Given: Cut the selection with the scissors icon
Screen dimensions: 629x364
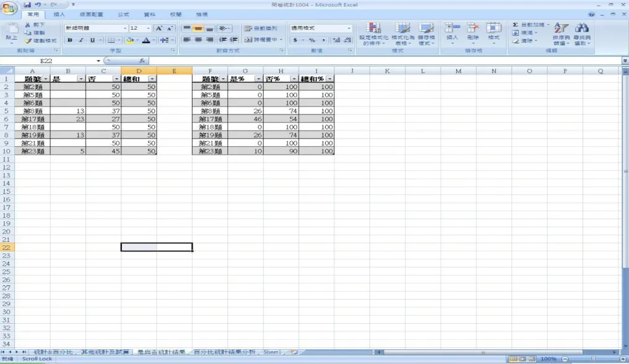Looking at the screenshot, I should (x=28, y=25).
